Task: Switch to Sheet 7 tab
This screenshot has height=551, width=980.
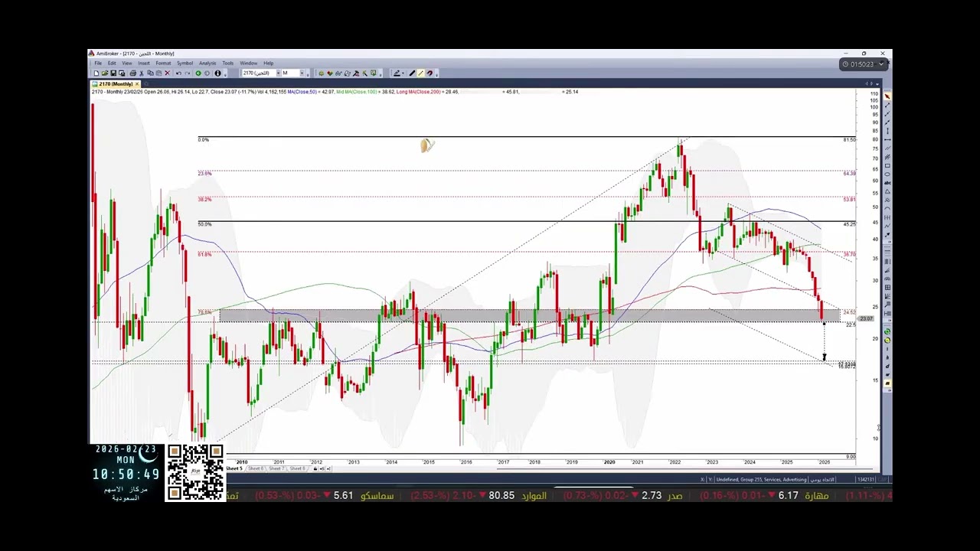Action: click(x=276, y=468)
